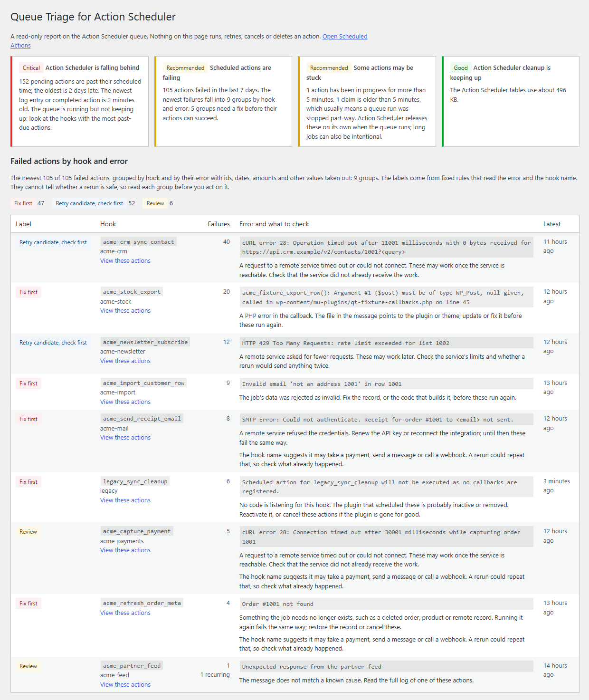View these actions for acme_stock_export
The height and width of the screenshot is (700, 589).
coord(125,311)
